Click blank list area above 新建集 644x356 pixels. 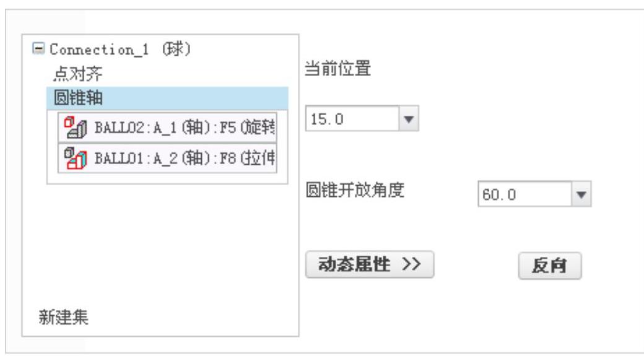(x=160, y=246)
